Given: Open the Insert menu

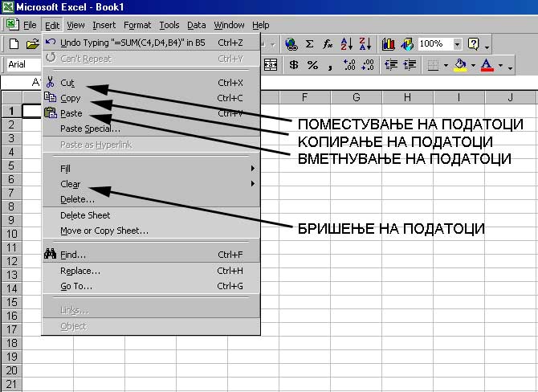Looking at the screenshot, I should point(104,25).
